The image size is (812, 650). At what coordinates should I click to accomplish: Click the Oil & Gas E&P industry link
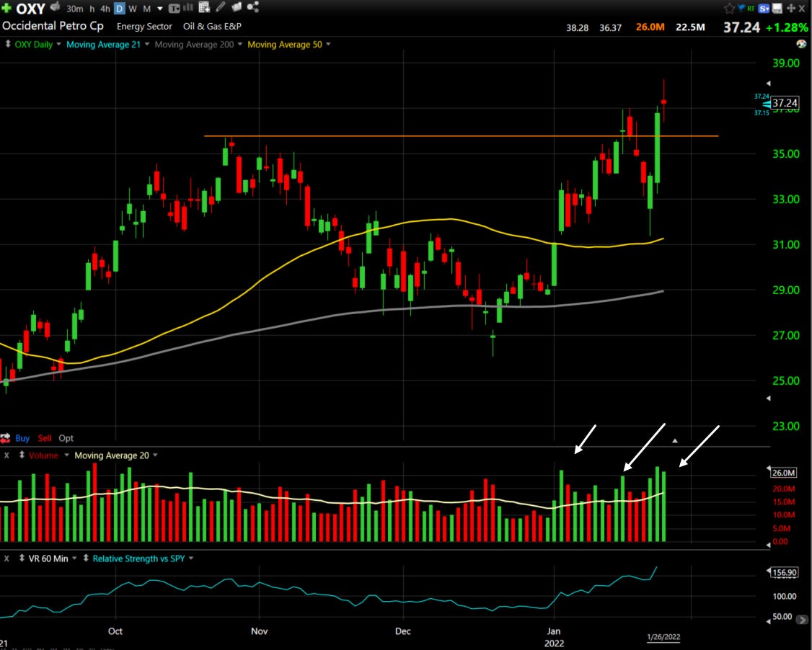coord(212,27)
